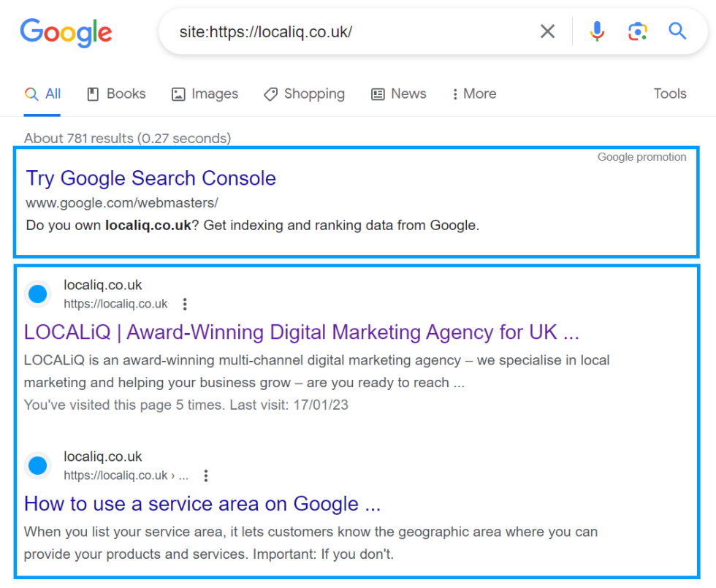
Task: Switch to the Images tab
Action: (x=205, y=93)
